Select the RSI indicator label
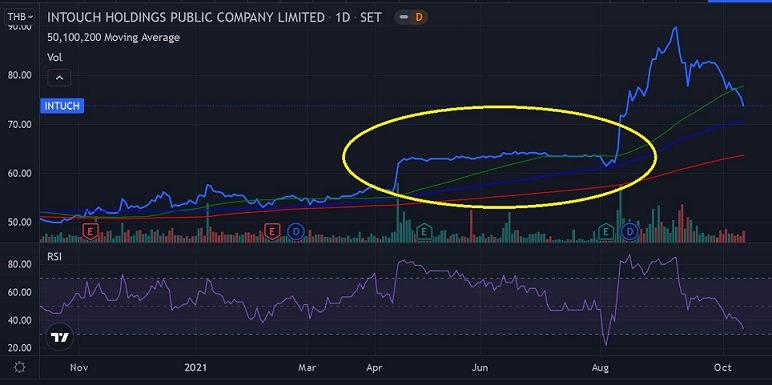772x385 pixels. pyautogui.click(x=55, y=257)
